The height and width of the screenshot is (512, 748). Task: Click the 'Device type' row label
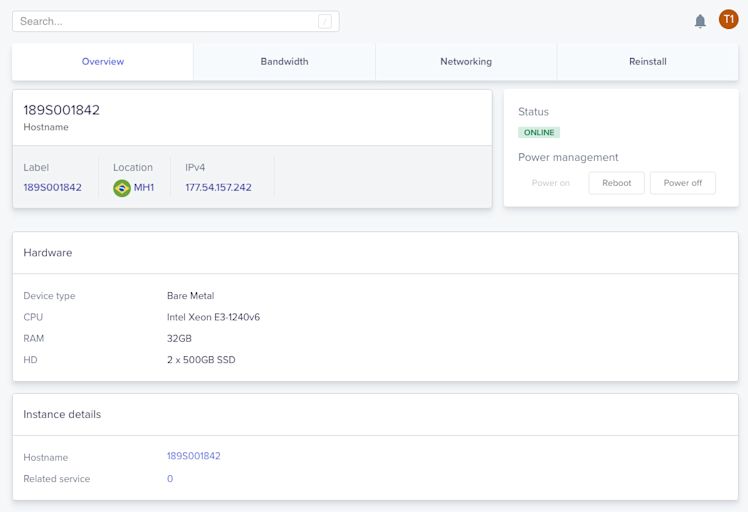click(49, 296)
